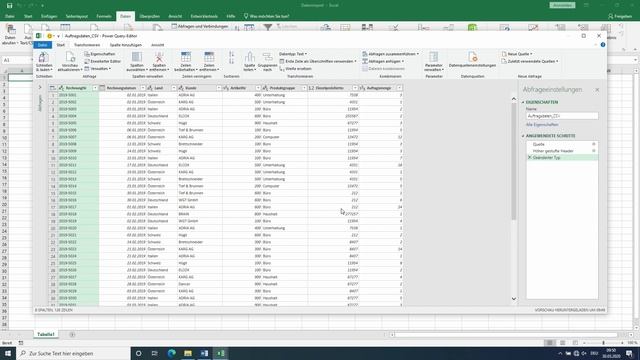
Task: Click the Power Query help icon
Action: point(603,45)
